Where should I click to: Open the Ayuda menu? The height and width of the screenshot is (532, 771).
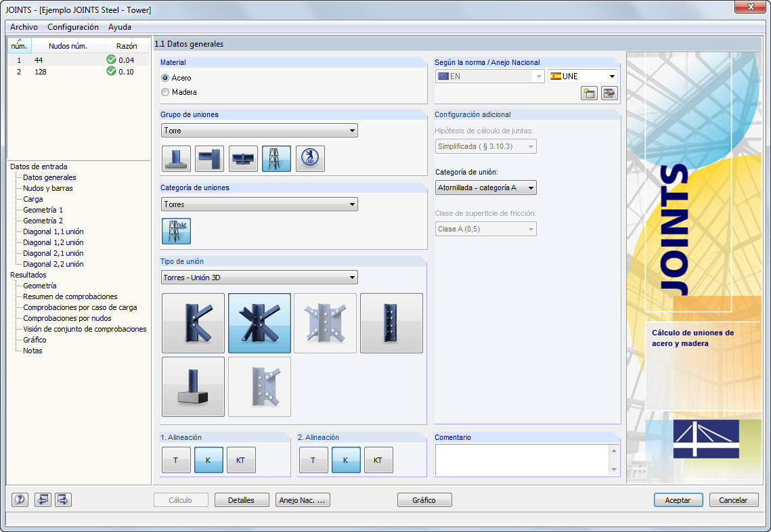pyautogui.click(x=120, y=27)
